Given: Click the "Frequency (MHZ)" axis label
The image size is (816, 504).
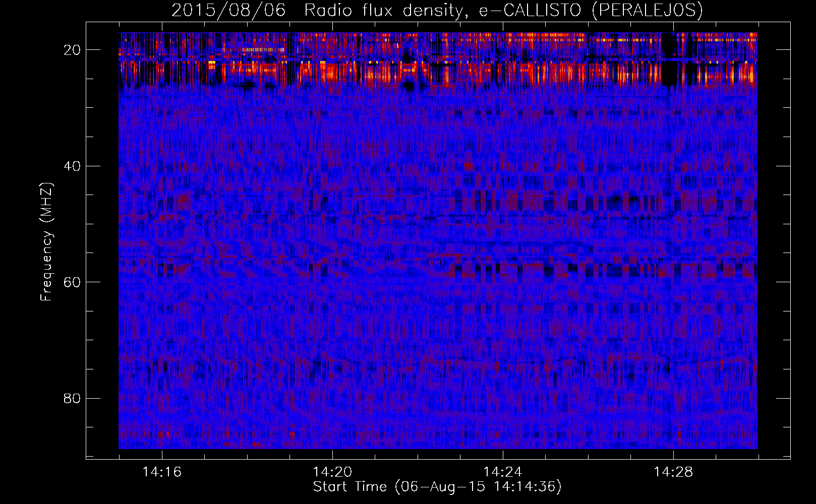Looking at the screenshot, I should 46,242.
